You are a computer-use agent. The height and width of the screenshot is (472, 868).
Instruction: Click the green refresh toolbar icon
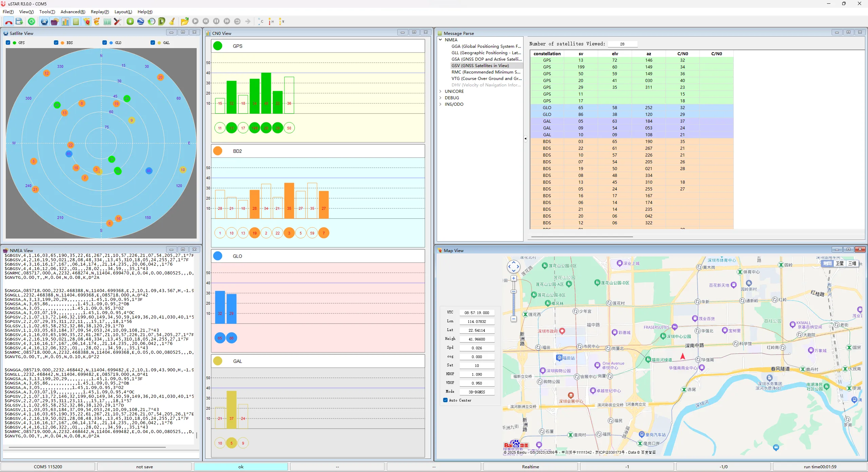click(x=32, y=22)
